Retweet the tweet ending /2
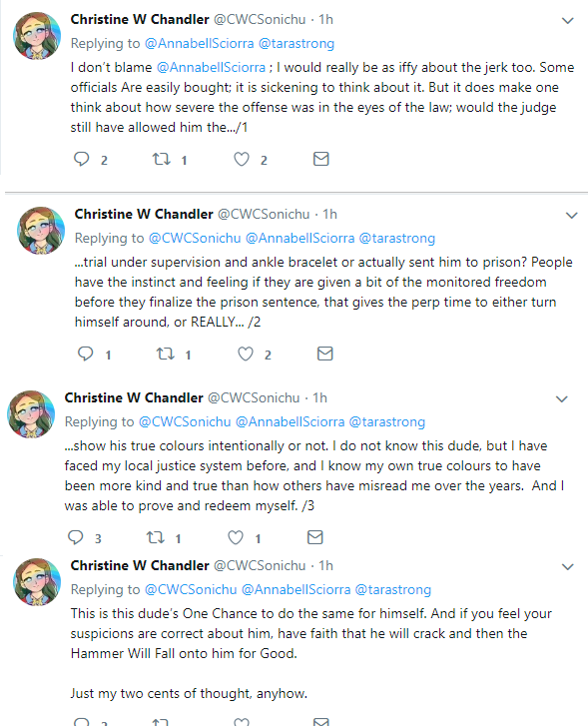 pyautogui.click(x=166, y=354)
